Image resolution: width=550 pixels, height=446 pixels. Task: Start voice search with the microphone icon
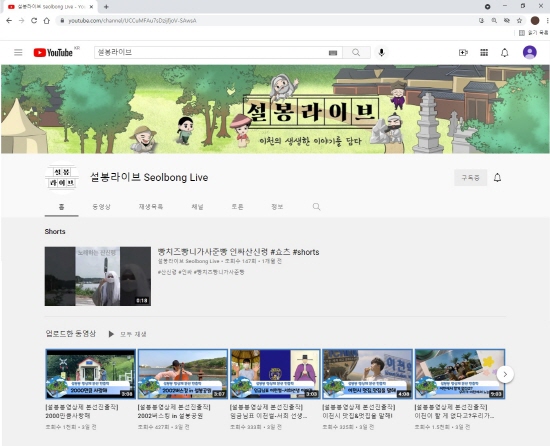(382, 53)
